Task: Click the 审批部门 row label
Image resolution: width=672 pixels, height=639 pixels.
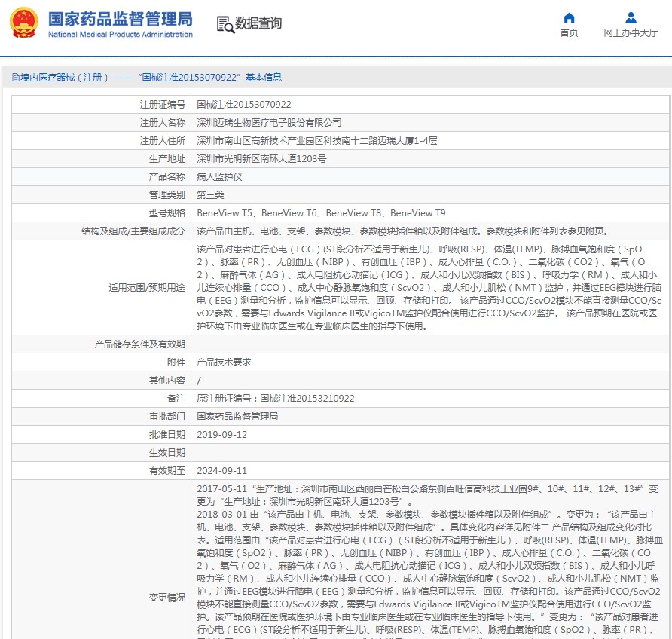Action: point(167,416)
